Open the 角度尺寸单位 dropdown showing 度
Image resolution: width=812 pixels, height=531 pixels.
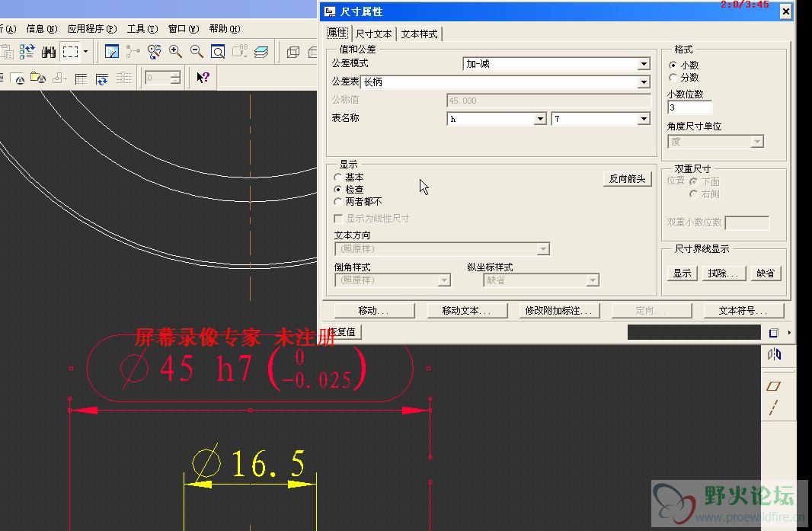(716, 142)
